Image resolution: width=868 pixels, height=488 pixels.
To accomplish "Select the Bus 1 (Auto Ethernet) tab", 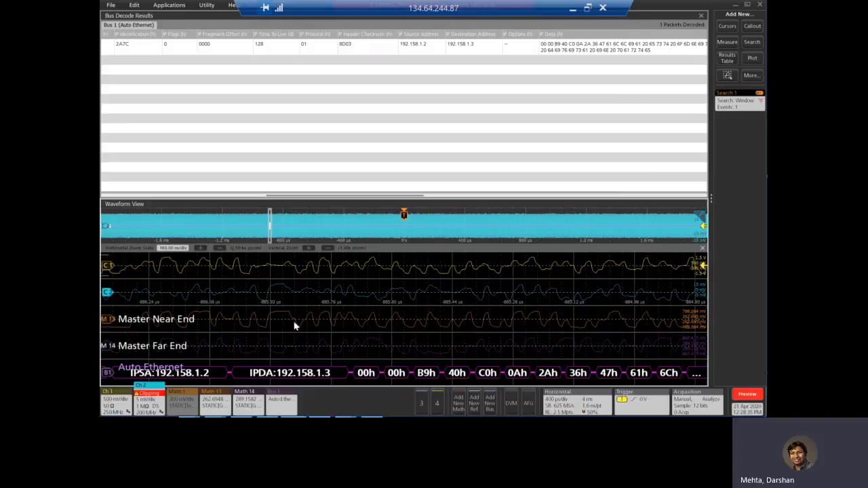I will pyautogui.click(x=129, y=25).
